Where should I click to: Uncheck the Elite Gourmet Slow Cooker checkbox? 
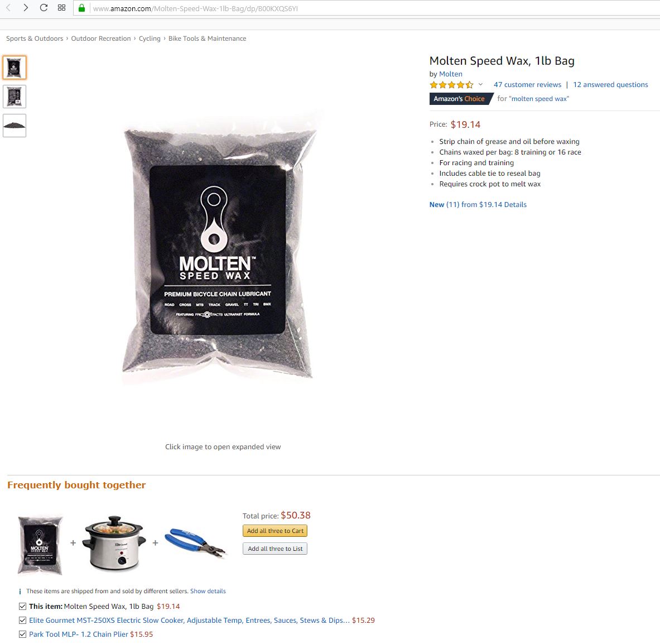pyautogui.click(x=23, y=620)
